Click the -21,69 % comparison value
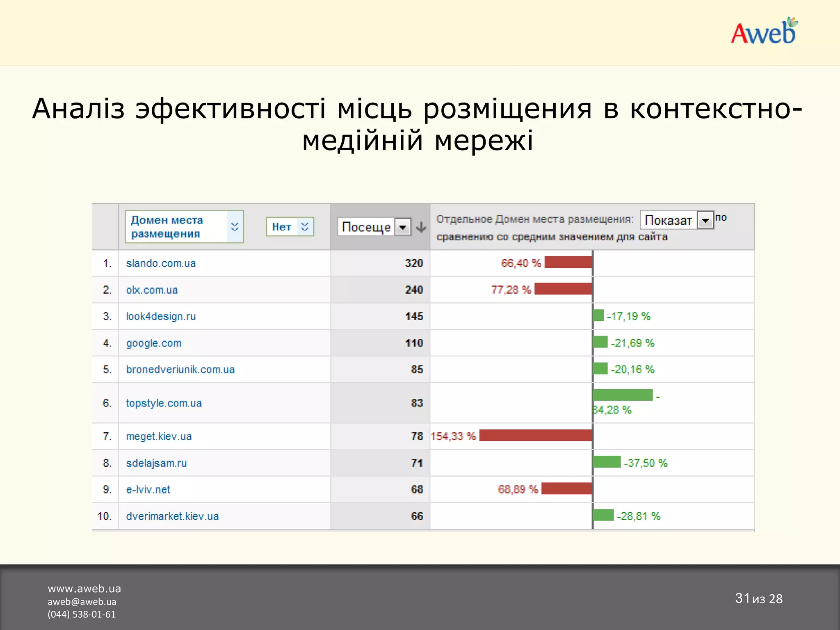The width and height of the screenshot is (840, 630). [632, 343]
